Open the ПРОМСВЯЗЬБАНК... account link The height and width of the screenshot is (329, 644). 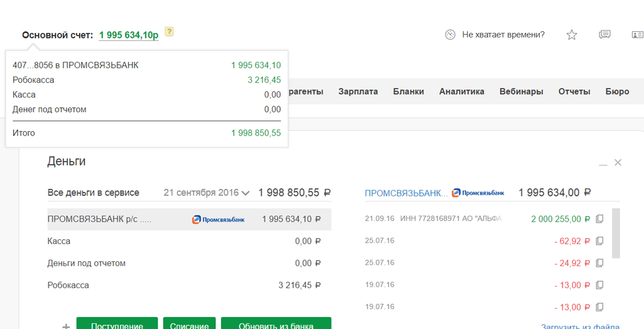406,192
